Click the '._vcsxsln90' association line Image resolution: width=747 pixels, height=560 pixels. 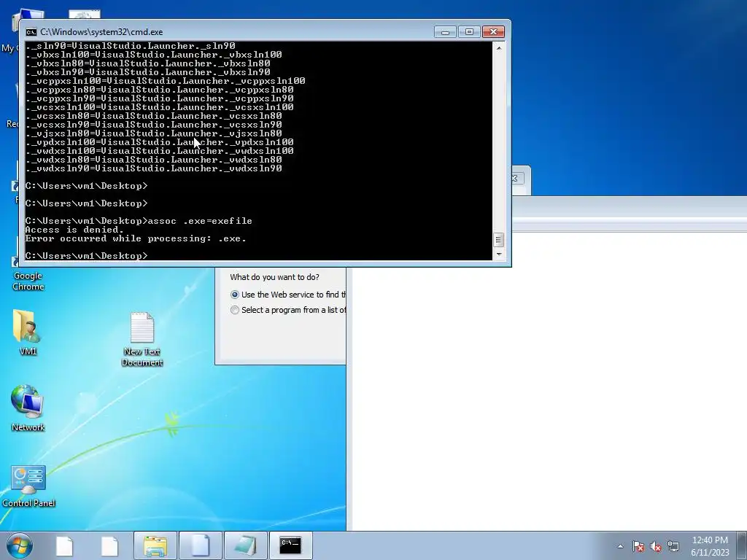click(153, 125)
